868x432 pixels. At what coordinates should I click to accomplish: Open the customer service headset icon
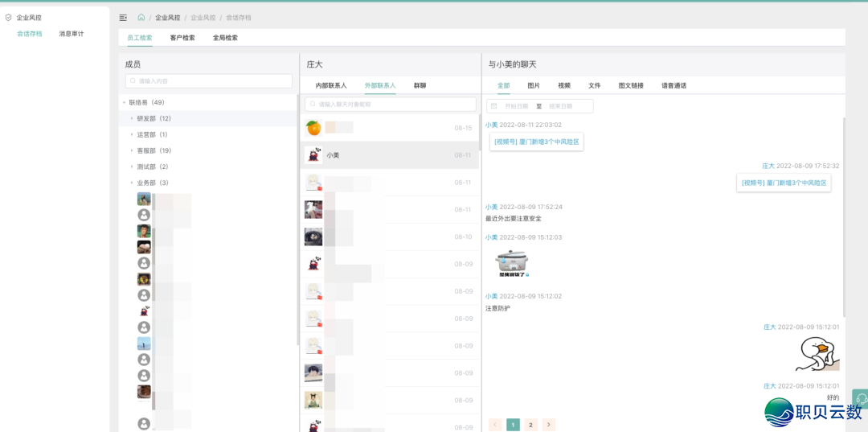coord(860,398)
